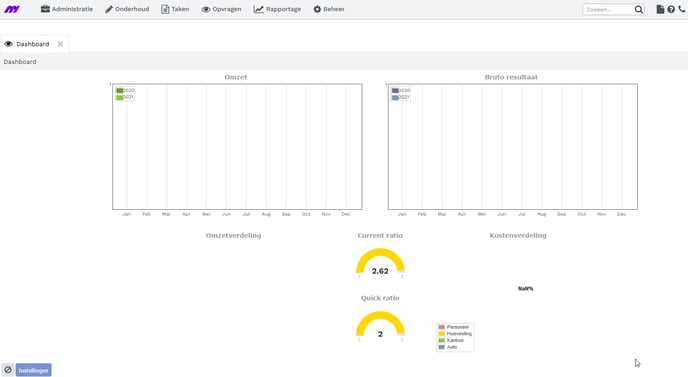Open the document icon in top bar

click(x=660, y=9)
